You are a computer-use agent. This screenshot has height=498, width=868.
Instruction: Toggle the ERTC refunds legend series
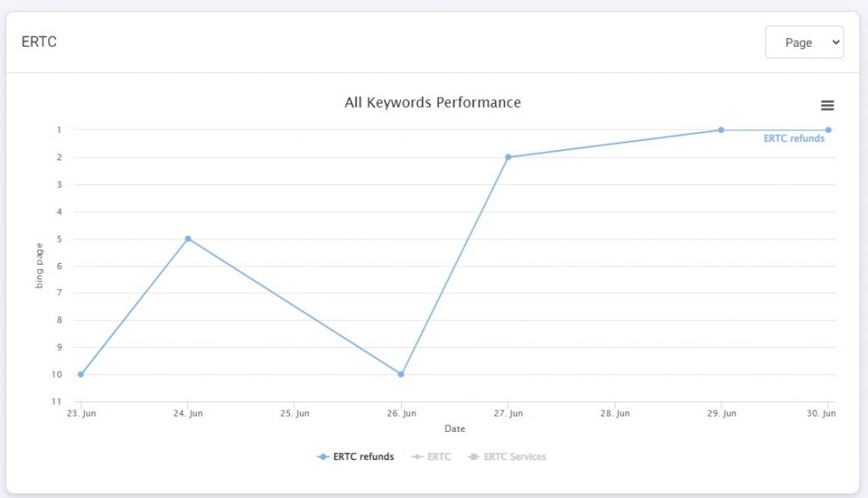click(363, 456)
